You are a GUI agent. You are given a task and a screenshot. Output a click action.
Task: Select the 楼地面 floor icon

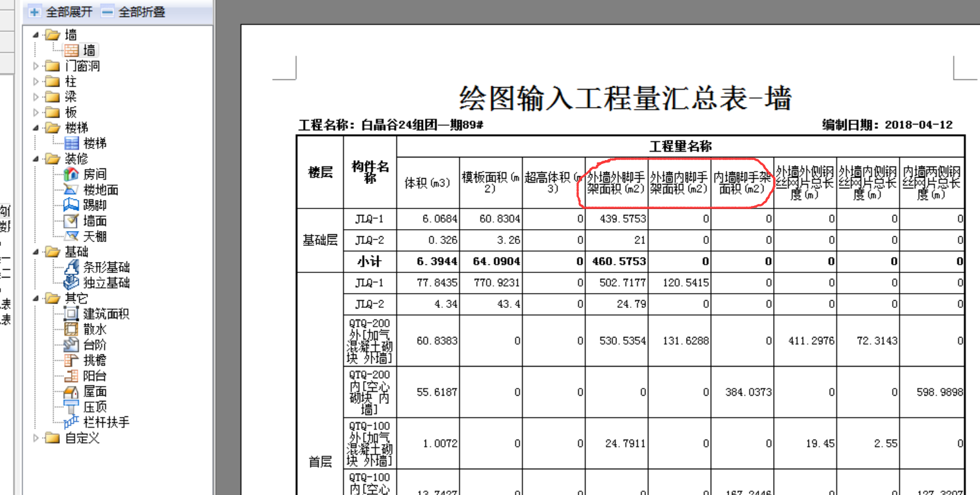click(72, 190)
